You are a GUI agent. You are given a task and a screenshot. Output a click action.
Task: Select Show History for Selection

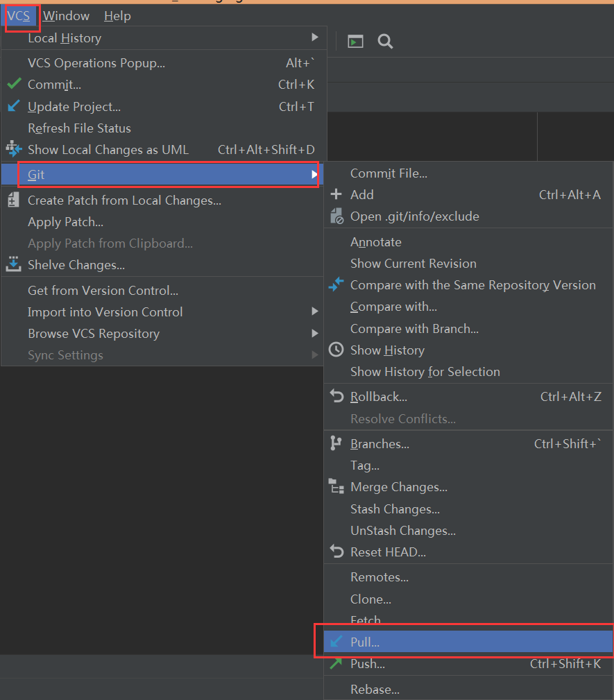pos(468,371)
